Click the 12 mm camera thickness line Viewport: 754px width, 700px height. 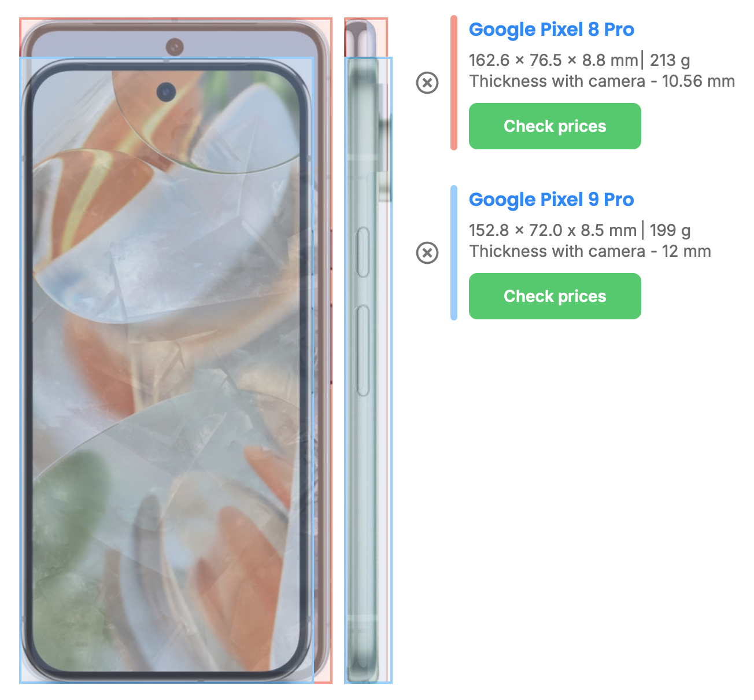pos(590,252)
